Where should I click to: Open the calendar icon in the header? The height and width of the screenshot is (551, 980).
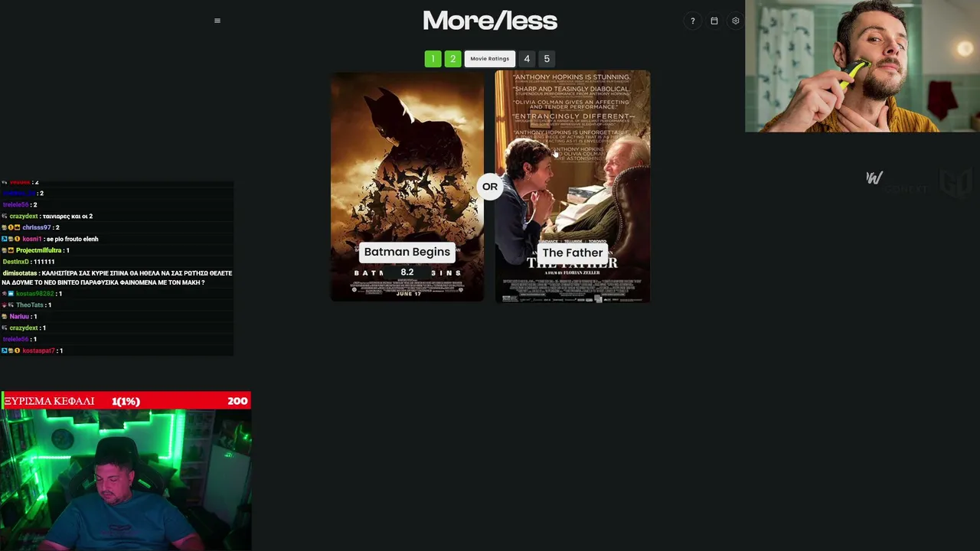pos(714,21)
